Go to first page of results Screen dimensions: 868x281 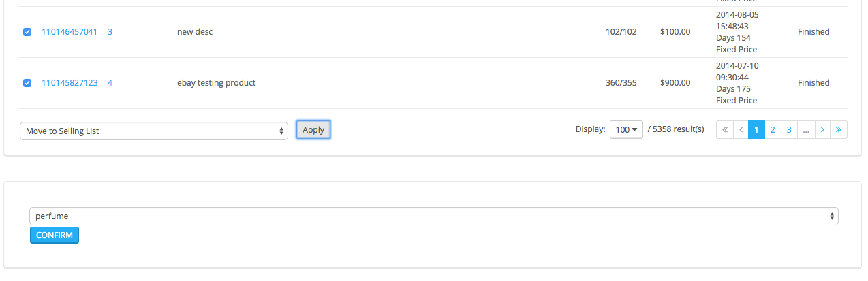point(725,130)
